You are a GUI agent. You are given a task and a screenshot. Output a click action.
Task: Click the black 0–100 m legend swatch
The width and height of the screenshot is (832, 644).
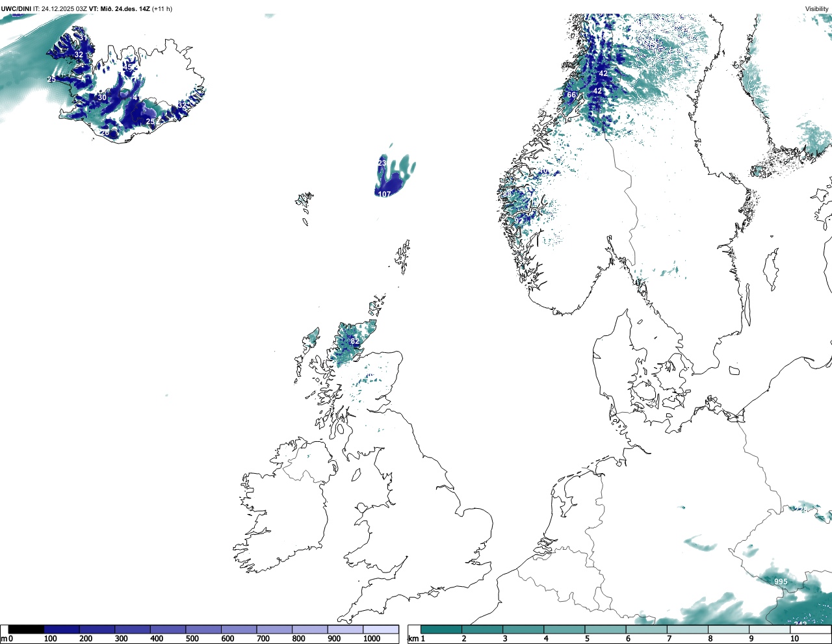pos(26,629)
